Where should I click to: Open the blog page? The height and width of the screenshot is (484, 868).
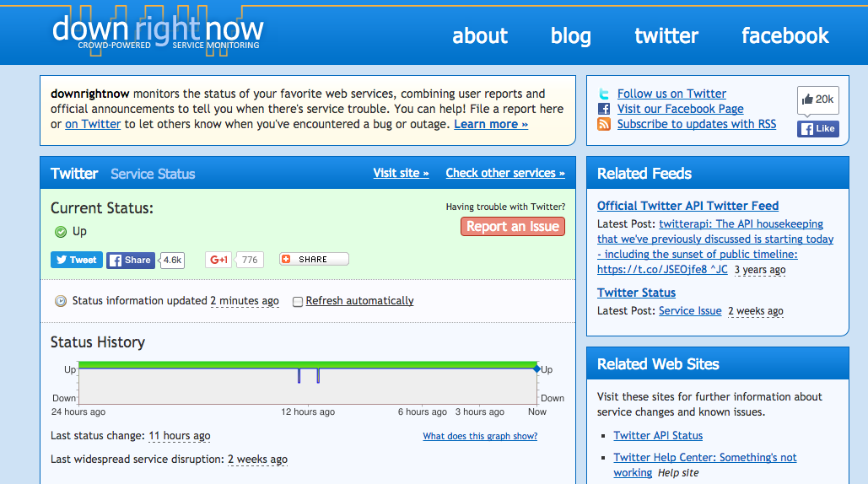pos(571,36)
